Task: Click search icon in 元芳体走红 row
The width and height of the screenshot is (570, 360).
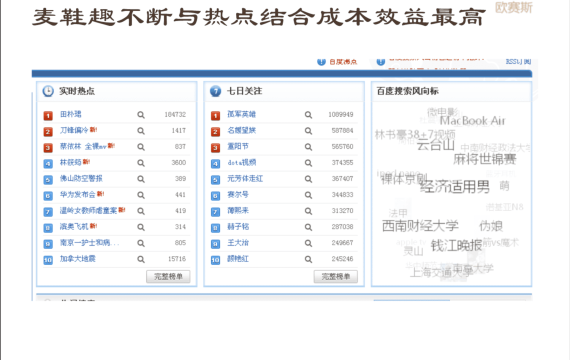Action: pos(308,179)
